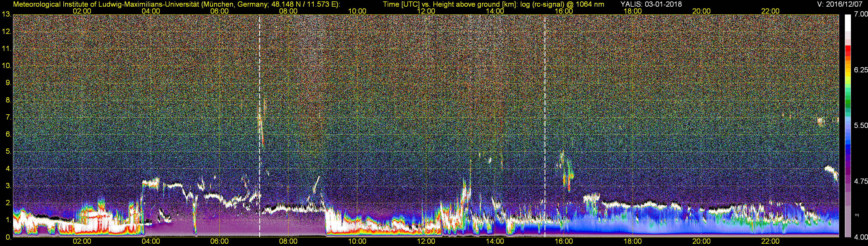Select the white segment of the color bar
Viewport: 868px width, 246px height.
(848, 23)
